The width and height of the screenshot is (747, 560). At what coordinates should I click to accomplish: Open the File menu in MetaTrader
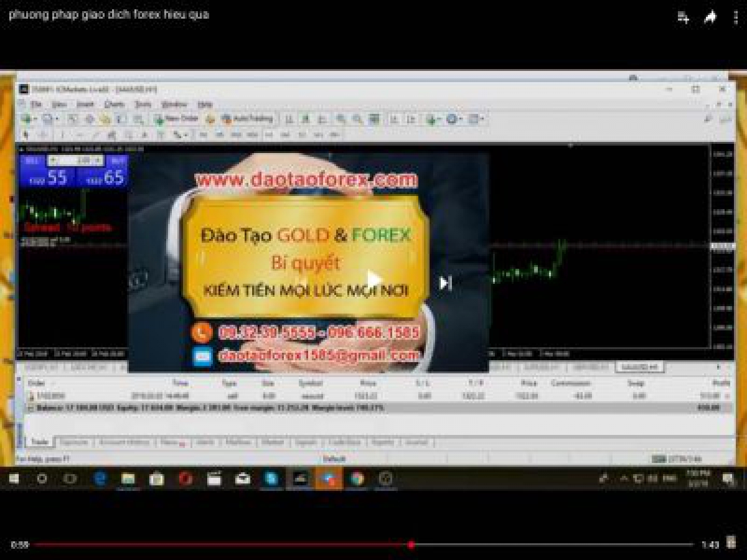coord(36,105)
